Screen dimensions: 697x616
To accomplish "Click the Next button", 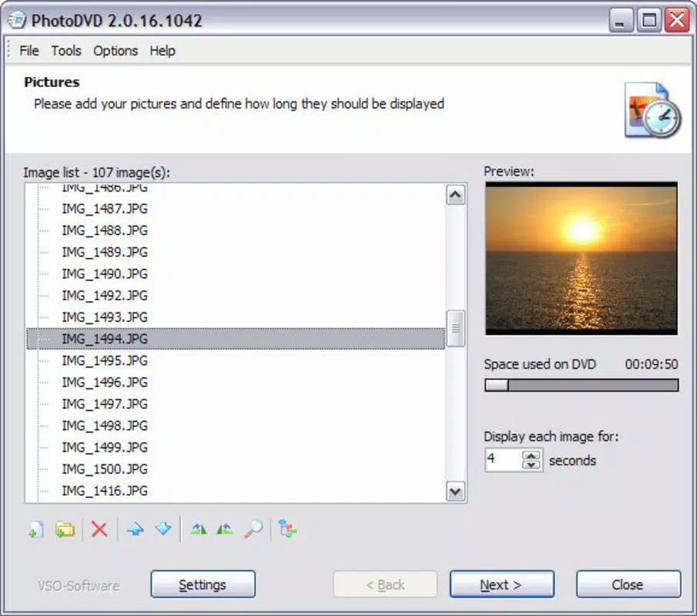I will click(502, 584).
